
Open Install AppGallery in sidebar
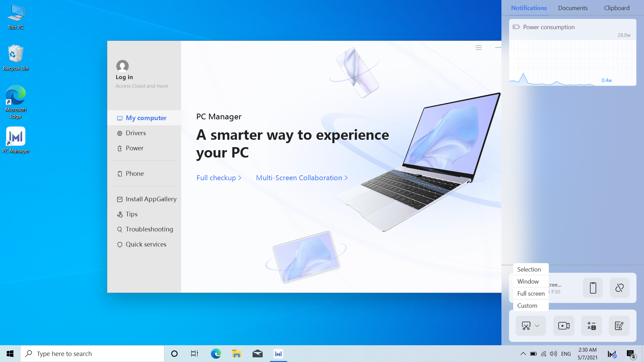click(144, 199)
